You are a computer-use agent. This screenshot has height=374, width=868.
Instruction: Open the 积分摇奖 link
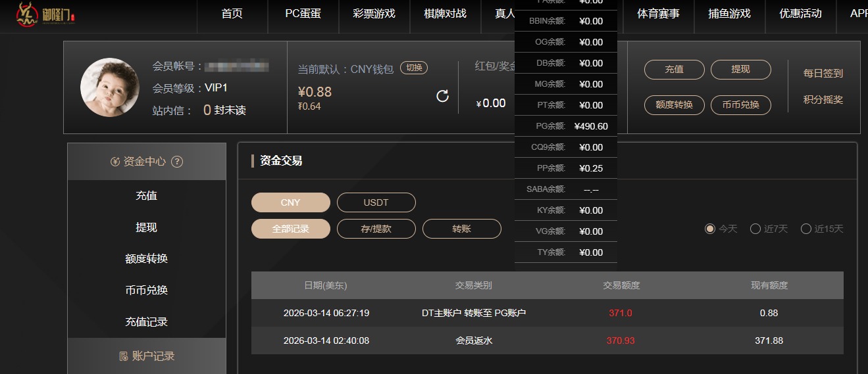tap(823, 100)
